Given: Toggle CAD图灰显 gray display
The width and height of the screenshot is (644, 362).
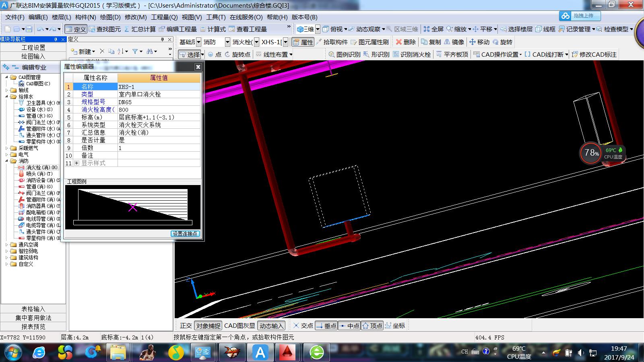Looking at the screenshot, I should tap(239, 325).
